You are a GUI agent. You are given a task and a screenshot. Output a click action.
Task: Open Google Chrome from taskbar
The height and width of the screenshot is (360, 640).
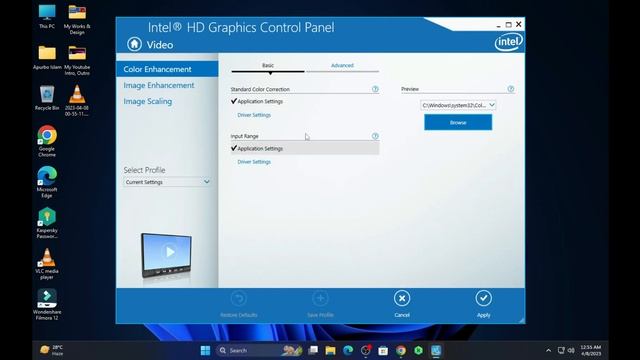click(x=401, y=350)
